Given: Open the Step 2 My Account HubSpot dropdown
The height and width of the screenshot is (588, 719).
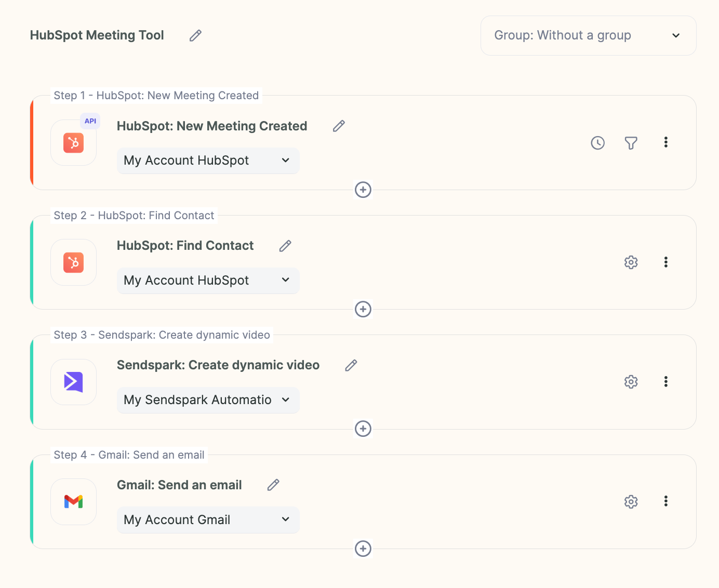Looking at the screenshot, I should click(208, 280).
